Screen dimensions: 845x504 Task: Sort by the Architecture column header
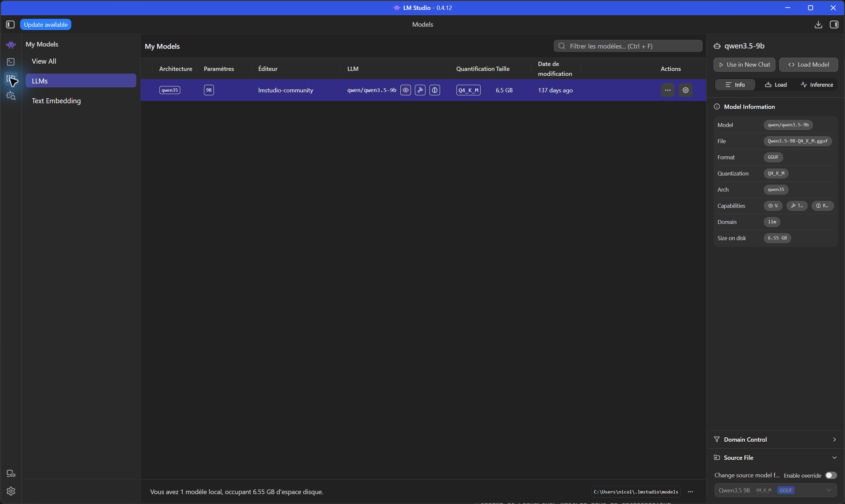coord(176,69)
